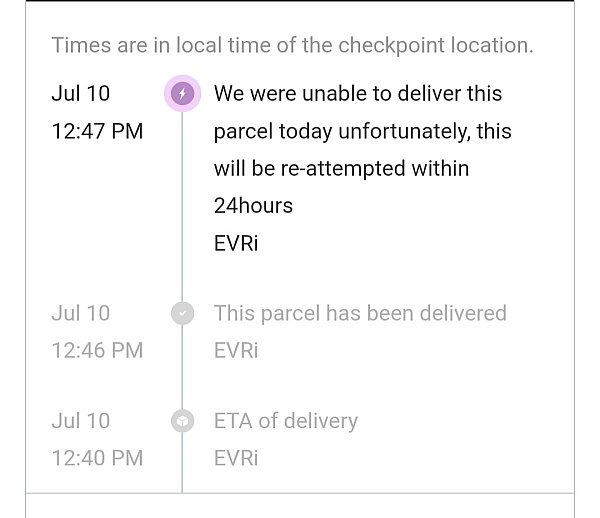Viewport: 600px width, 518px height.
Task: Click 'Jul 10' date beside delivered entry
Action: click(x=81, y=313)
